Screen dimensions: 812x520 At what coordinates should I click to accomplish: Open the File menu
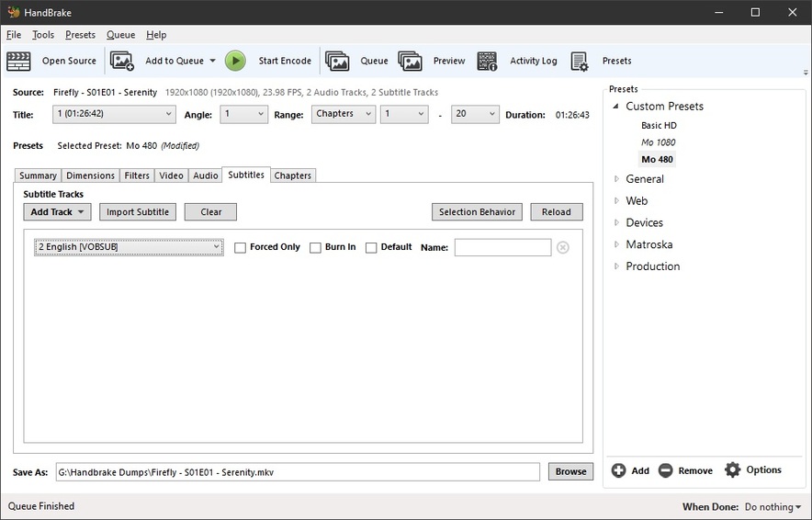(x=14, y=35)
